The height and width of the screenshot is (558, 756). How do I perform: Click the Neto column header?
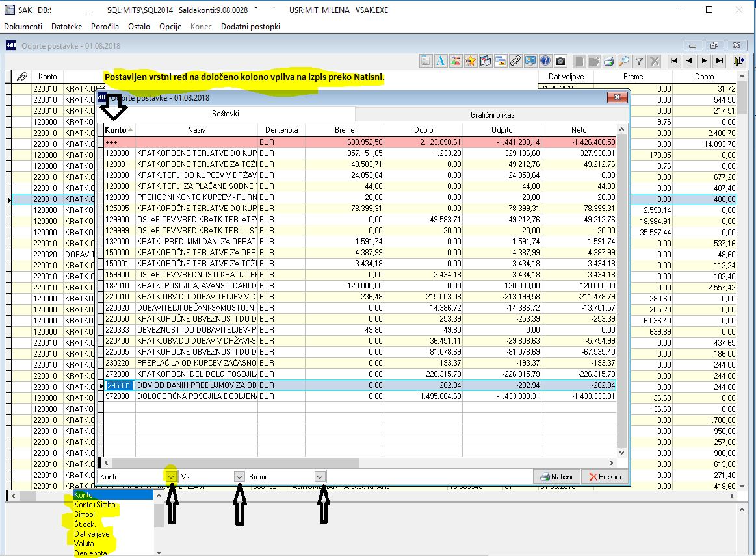pyautogui.click(x=579, y=130)
